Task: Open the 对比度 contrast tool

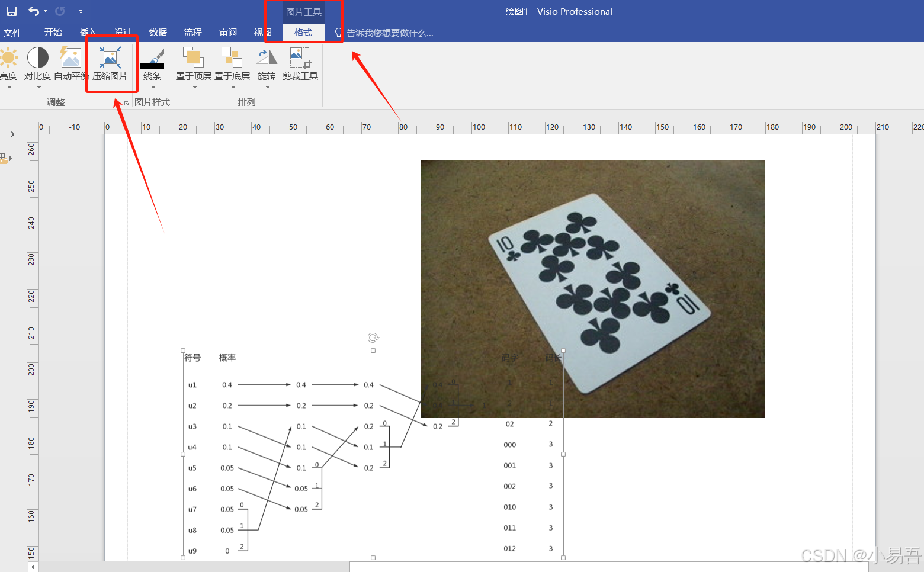Action: (37, 67)
